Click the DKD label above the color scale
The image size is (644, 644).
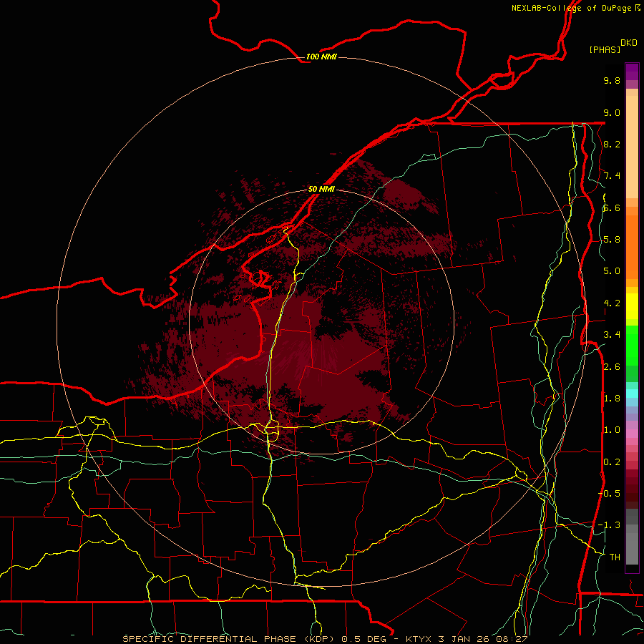(628, 43)
